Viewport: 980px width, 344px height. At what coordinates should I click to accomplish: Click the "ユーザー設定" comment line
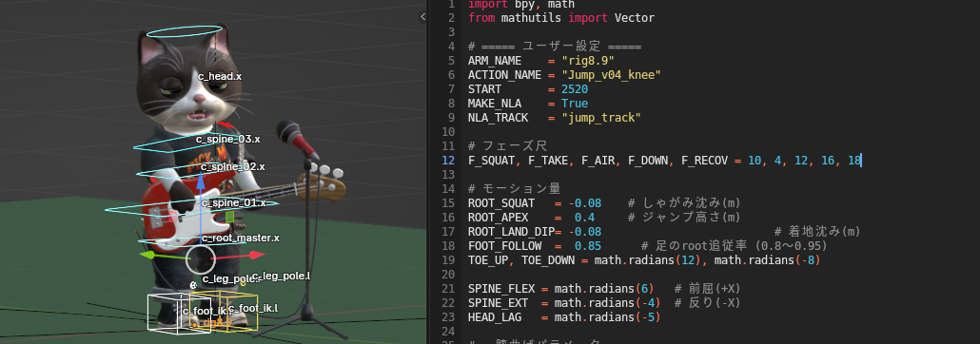555,47
